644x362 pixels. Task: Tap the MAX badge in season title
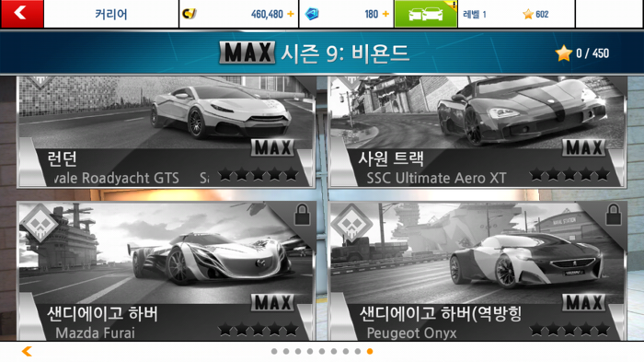(x=247, y=53)
